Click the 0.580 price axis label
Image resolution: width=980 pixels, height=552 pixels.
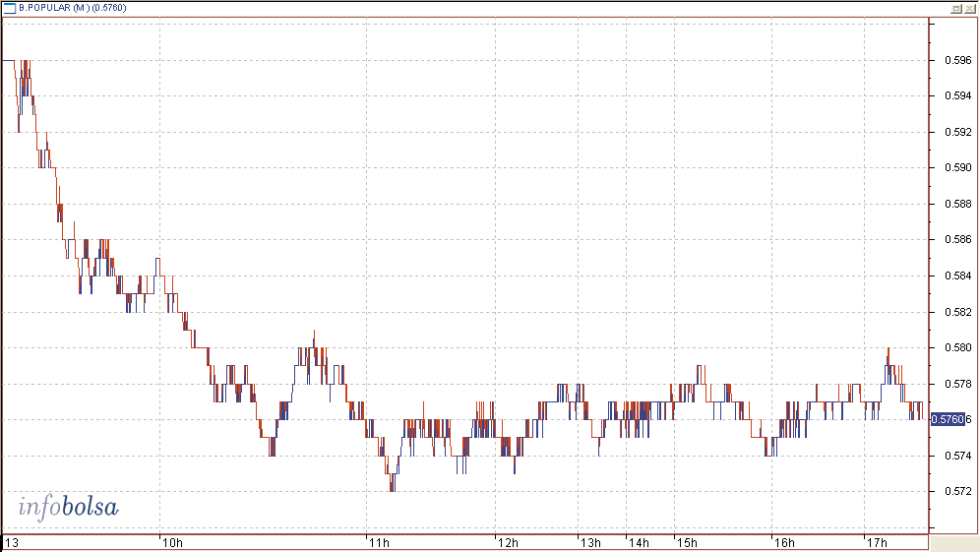[x=957, y=347]
